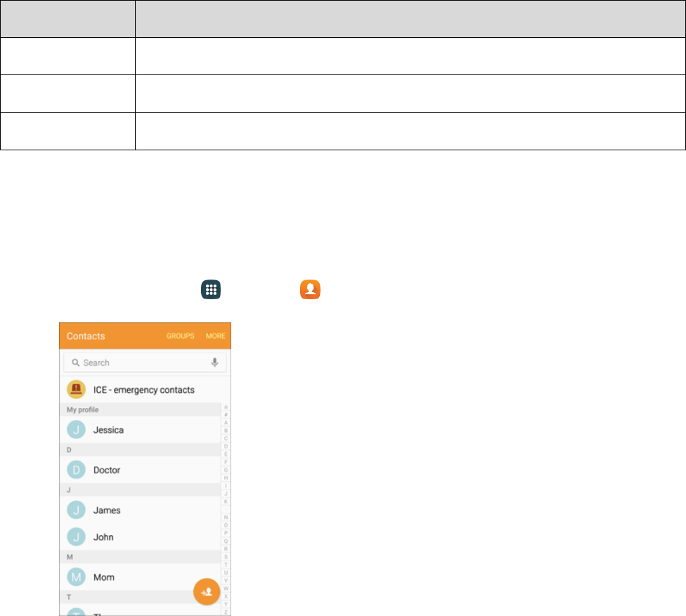Tap the microphone voice search icon
Screen dimensions: 686x616
pyautogui.click(x=215, y=362)
